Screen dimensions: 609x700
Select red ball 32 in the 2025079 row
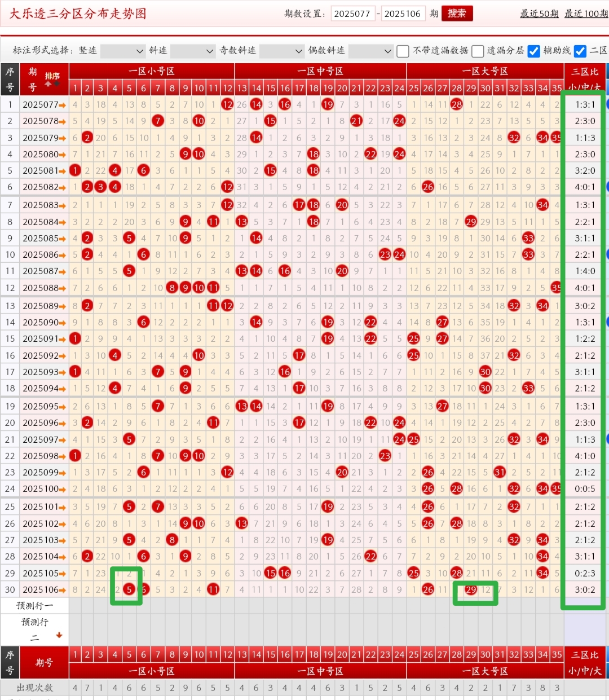pos(514,138)
